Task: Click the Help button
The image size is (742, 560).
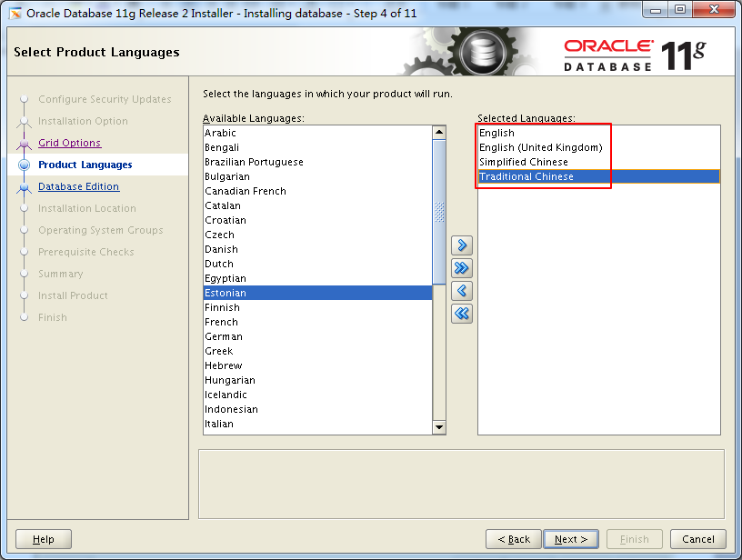Action: [44, 539]
